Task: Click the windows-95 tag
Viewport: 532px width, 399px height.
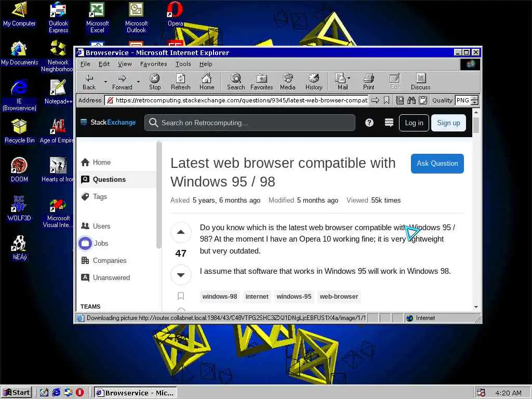Action: pos(294,297)
